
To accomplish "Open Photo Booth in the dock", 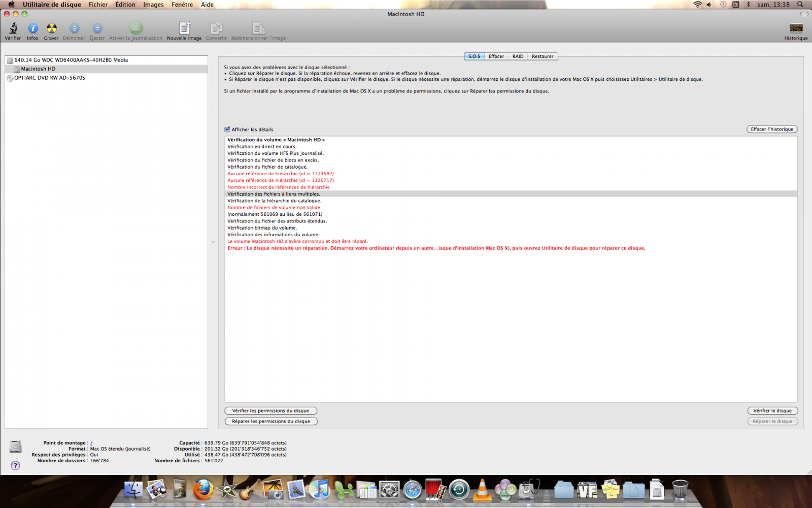I will pos(435,490).
